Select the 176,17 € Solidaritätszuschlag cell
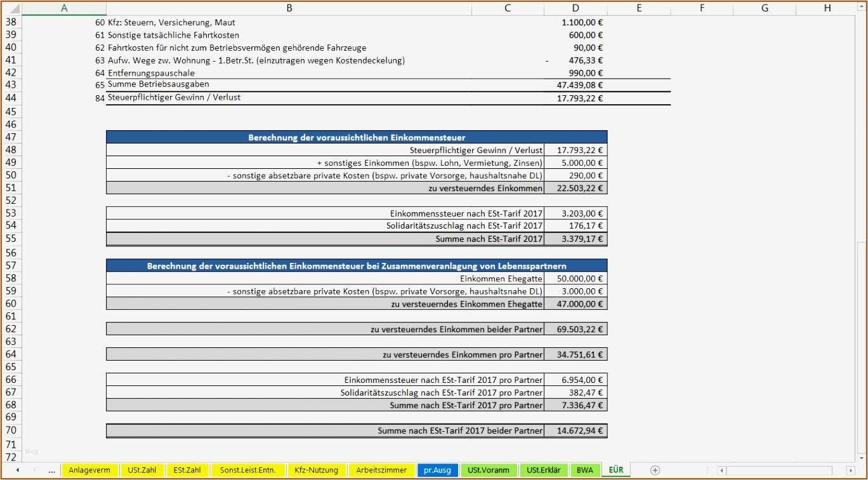868x480 pixels. (x=575, y=225)
